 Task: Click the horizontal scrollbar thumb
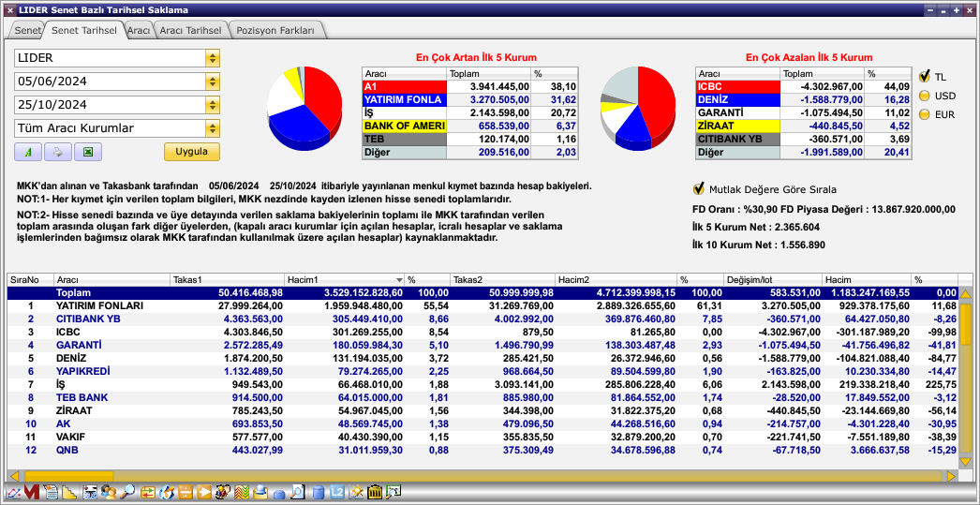click(68, 476)
